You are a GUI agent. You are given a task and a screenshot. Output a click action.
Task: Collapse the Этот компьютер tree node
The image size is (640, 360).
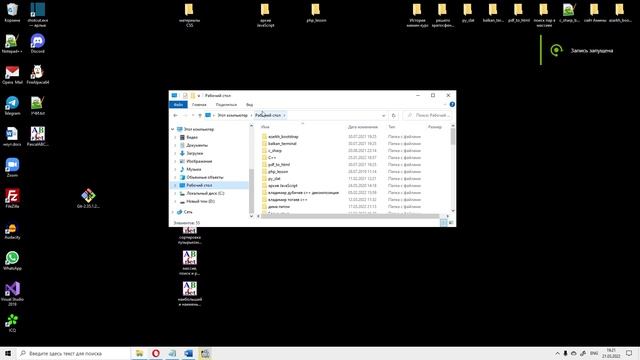[x=173, y=129]
